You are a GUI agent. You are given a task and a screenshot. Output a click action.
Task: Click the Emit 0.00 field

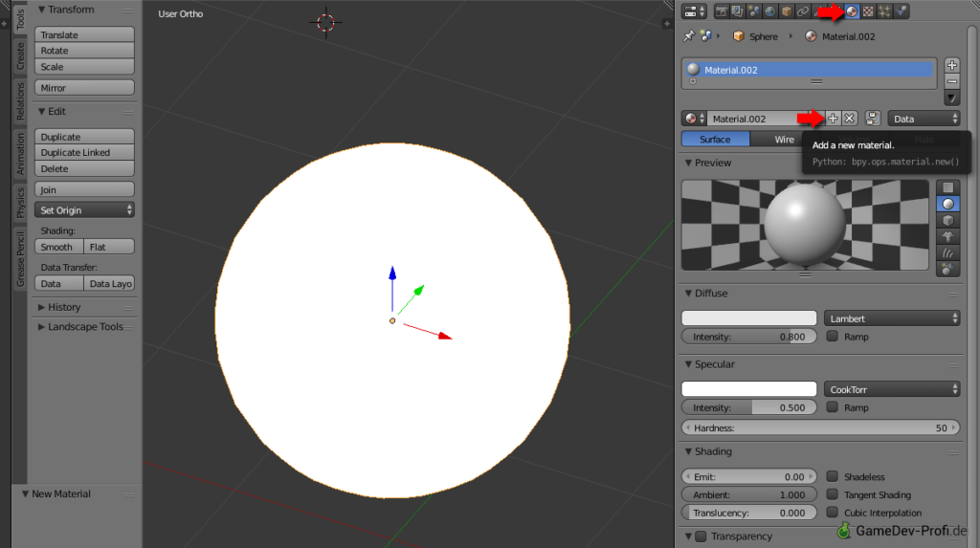[748, 477]
